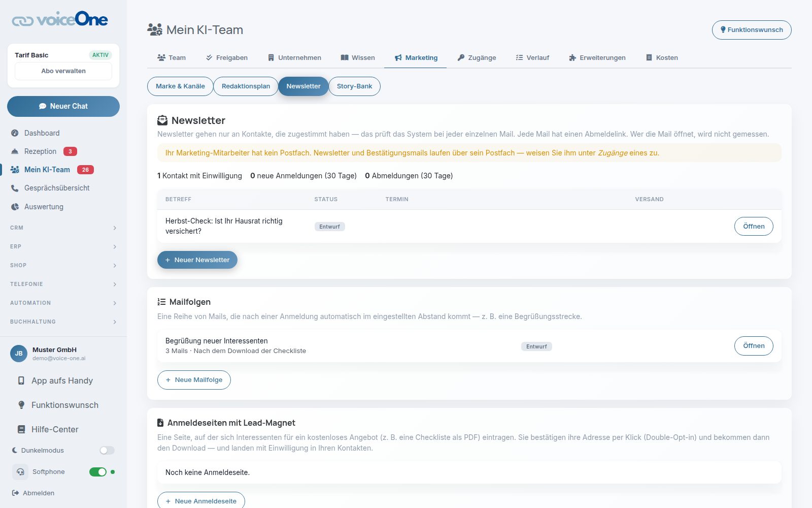Create a Neuer Newsletter

point(197,260)
